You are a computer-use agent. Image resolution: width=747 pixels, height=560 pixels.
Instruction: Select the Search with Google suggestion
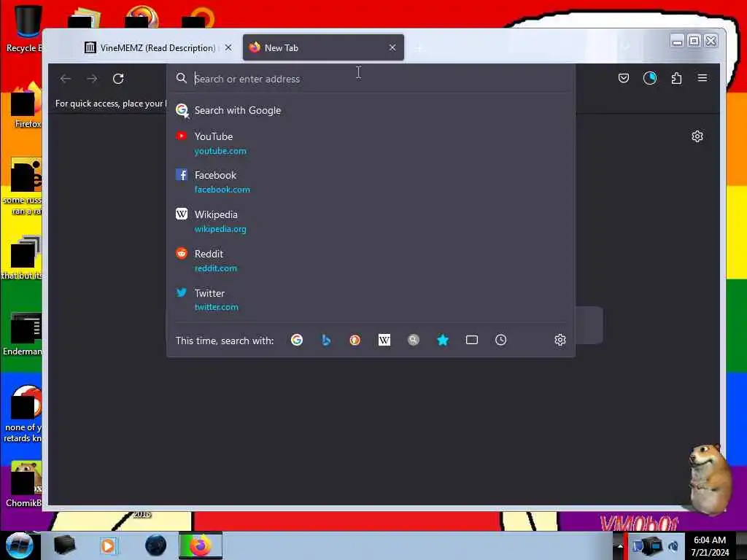coord(371,111)
